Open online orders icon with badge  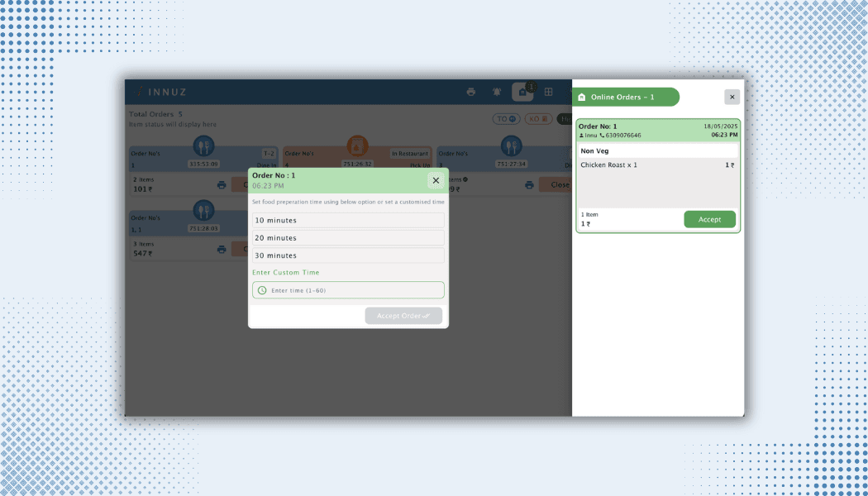coord(522,92)
